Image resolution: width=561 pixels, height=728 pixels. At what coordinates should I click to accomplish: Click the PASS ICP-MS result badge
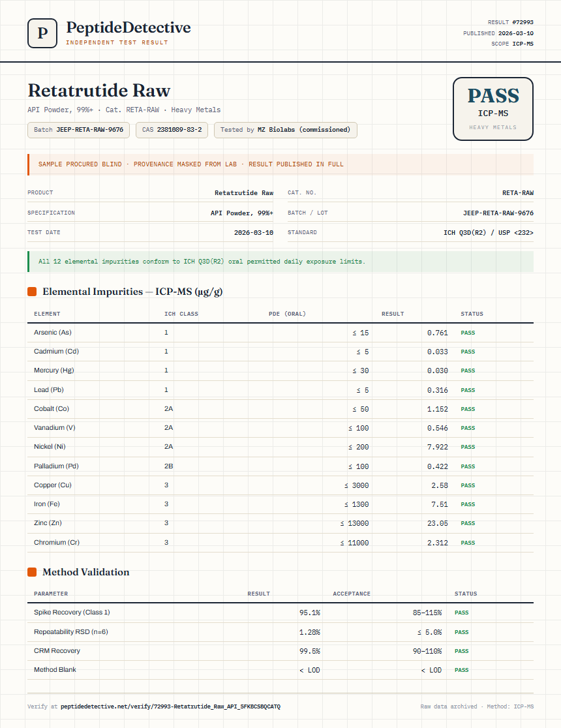[493, 109]
